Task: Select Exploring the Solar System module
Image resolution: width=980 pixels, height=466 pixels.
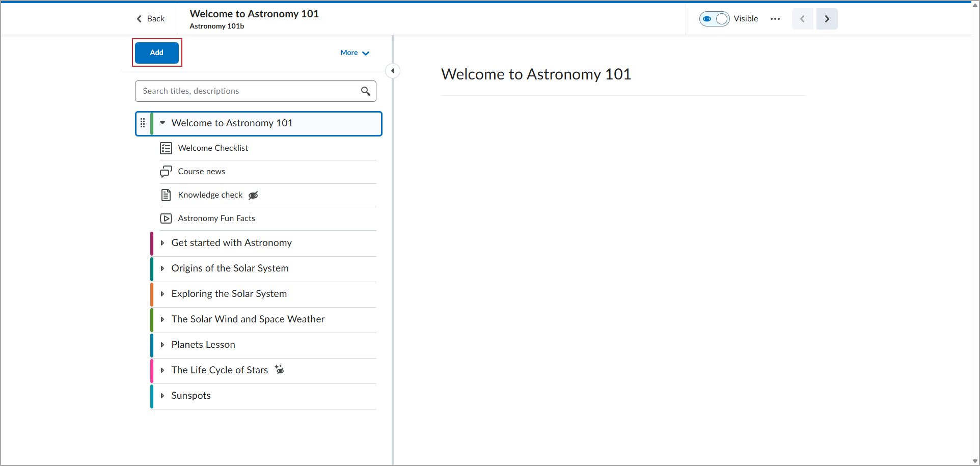Action: click(229, 294)
